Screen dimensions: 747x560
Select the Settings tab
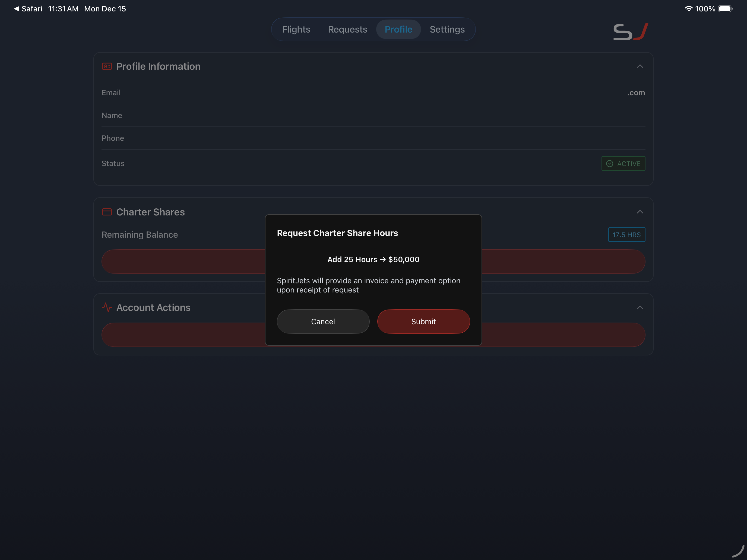click(447, 29)
